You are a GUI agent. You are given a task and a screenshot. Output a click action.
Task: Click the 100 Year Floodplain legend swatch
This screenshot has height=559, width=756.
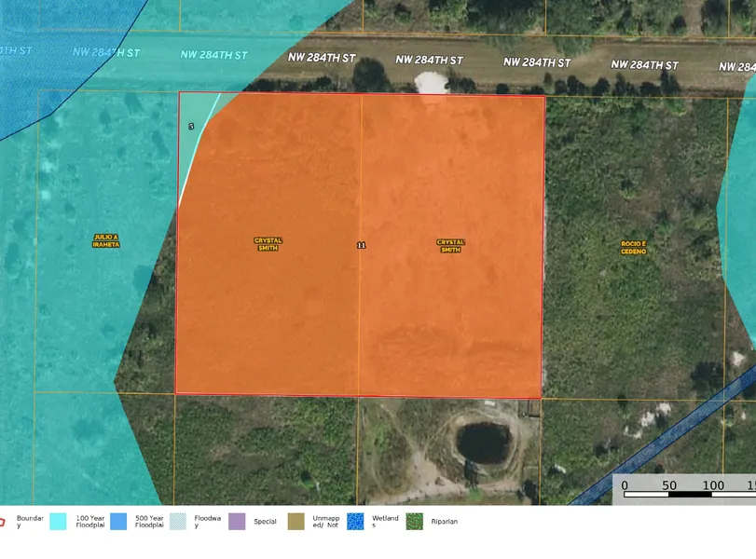click(x=58, y=522)
